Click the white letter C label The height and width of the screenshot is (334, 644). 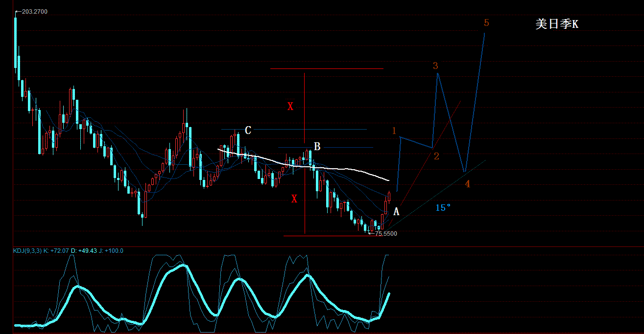tap(248, 130)
